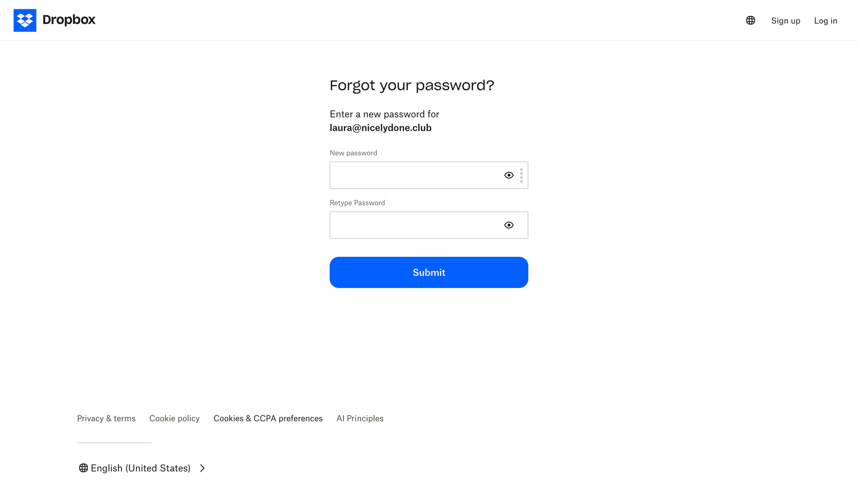This screenshot has width=858, height=504.
Task: Open Cookies & CCPA preferences
Action: pos(268,418)
